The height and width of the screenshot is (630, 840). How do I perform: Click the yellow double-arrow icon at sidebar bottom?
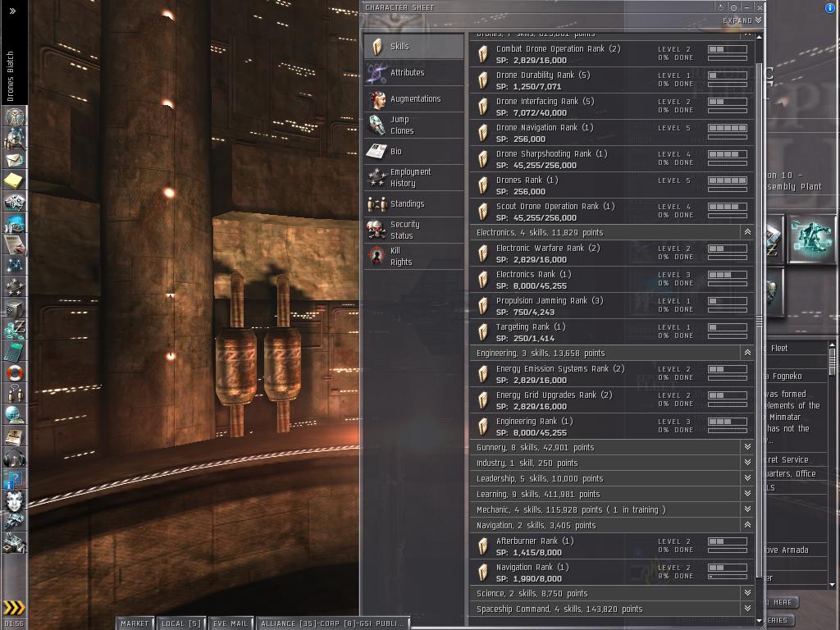click(14, 607)
